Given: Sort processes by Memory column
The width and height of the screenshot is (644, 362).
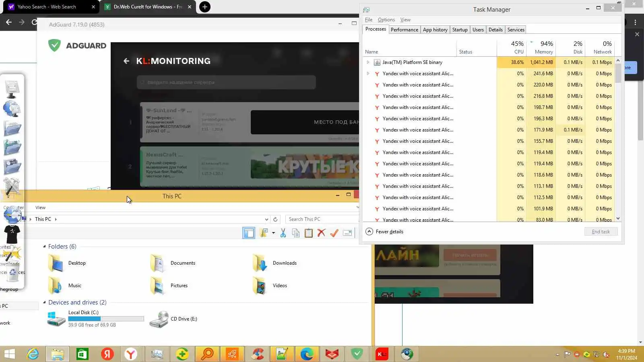Looking at the screenshot, I should point(541,47).
